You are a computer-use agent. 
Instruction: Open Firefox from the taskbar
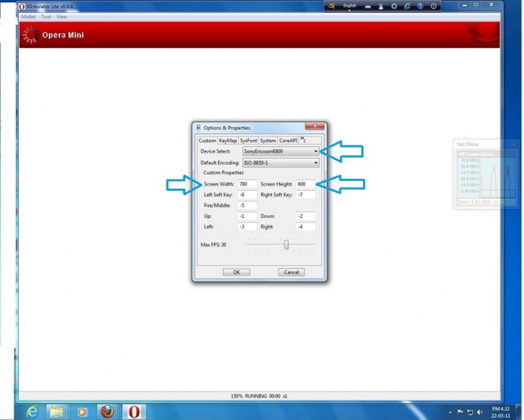tap(107, 412)
